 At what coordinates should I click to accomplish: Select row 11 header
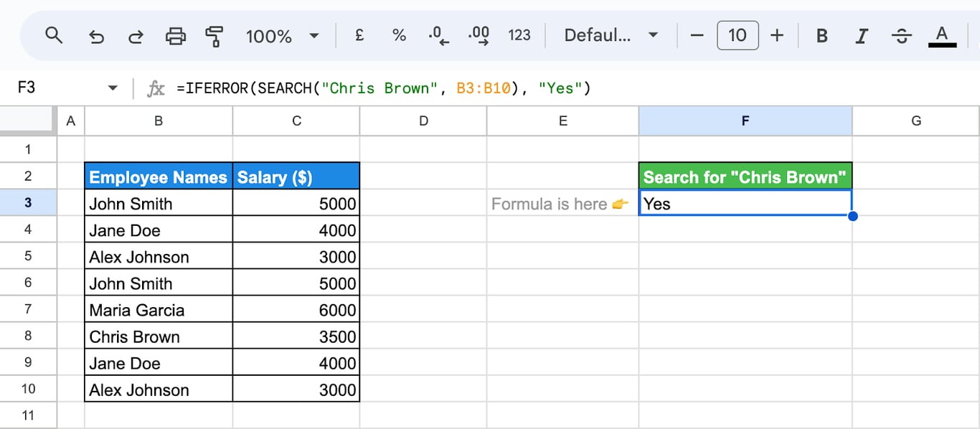tap(28, 415)
